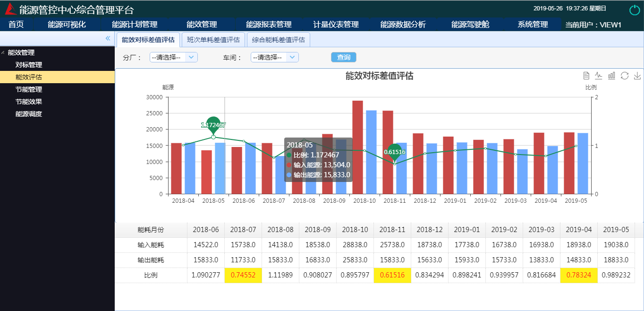Viewport: 644px width, 311px height.
Task: Open the 系统管理 menu
Action: click(x=533, y=25)
